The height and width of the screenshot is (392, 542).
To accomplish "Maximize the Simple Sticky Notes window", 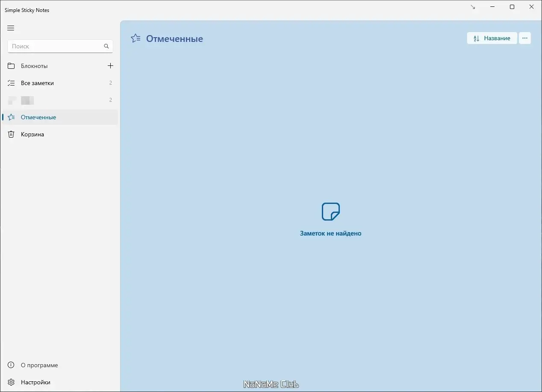I will point(512,7).
